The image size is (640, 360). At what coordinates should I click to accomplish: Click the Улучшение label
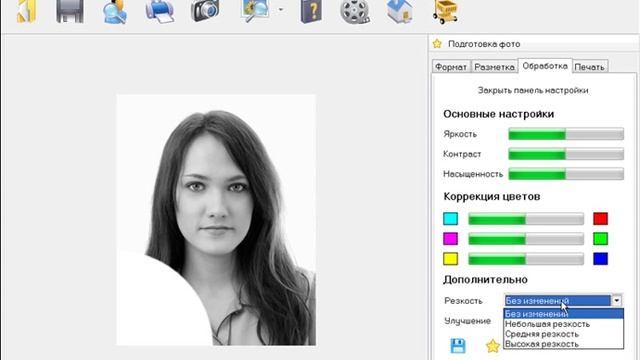(467, 321)
